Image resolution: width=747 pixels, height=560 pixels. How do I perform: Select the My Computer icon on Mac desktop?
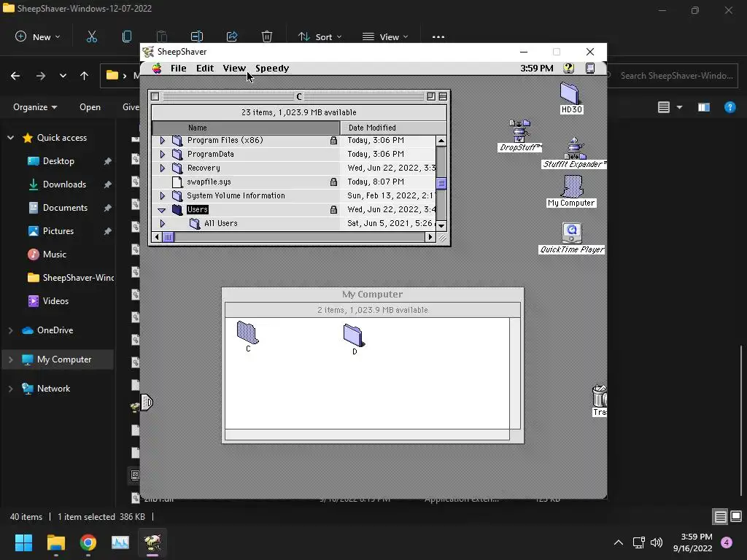point(571,191)
